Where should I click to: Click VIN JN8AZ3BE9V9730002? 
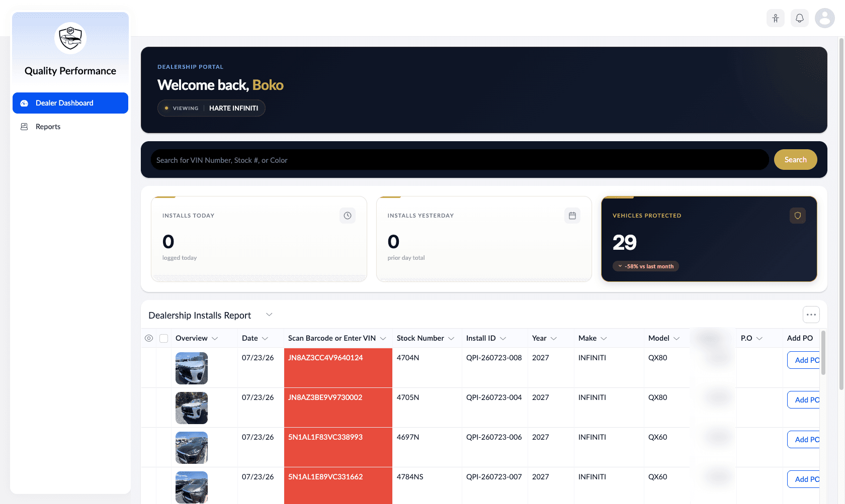click(325, 397)
